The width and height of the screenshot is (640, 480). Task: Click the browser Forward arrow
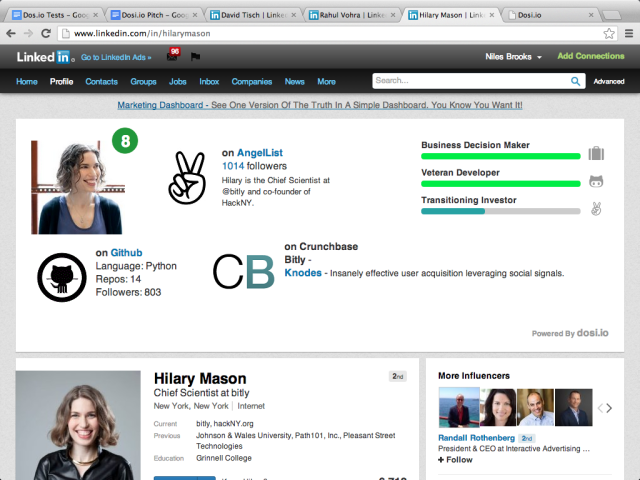click(x=28, y=33)
